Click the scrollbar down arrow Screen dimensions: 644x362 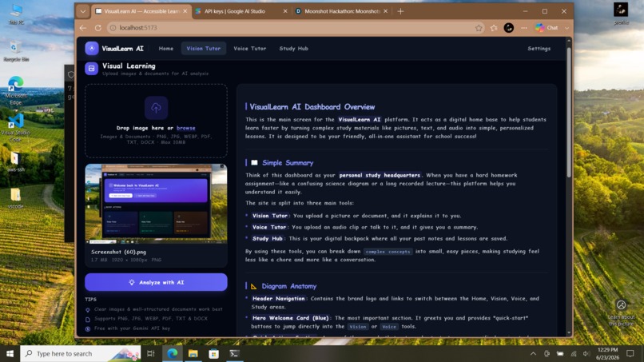[569, 332]
